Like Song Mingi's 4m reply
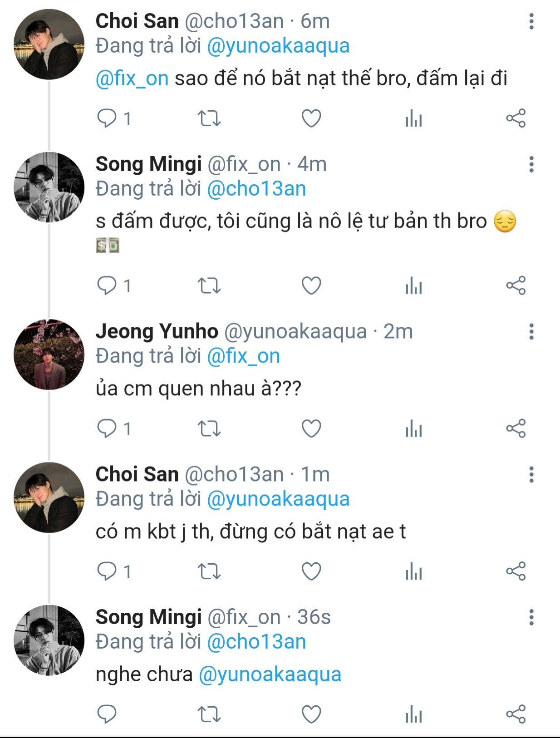 (311, 286)
